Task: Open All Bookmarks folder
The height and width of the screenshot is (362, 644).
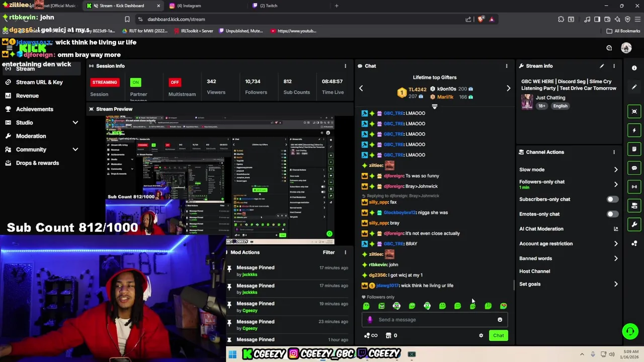Action: pyautogui.click(x=623, y=31)
